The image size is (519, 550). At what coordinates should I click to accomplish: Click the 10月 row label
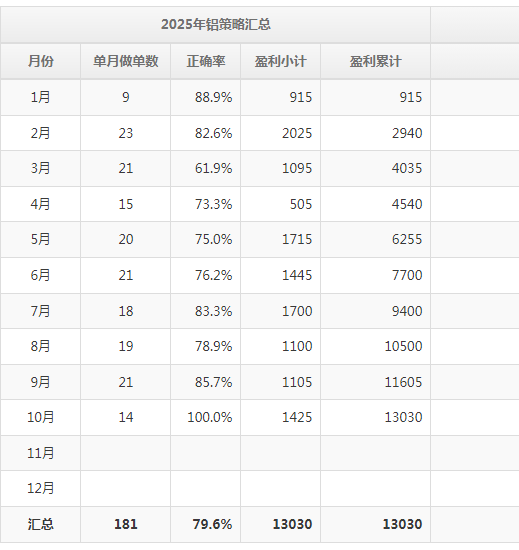pos(40,417)
